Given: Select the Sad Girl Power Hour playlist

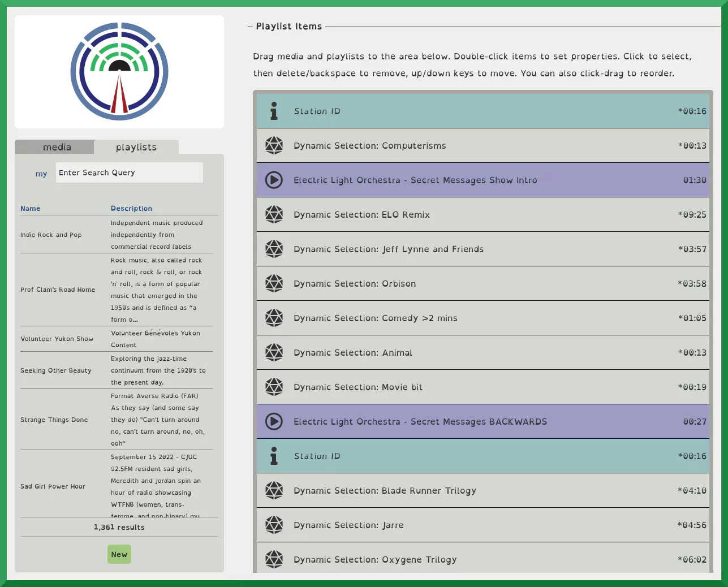Looking at the screenshot, I should (53, 486).
